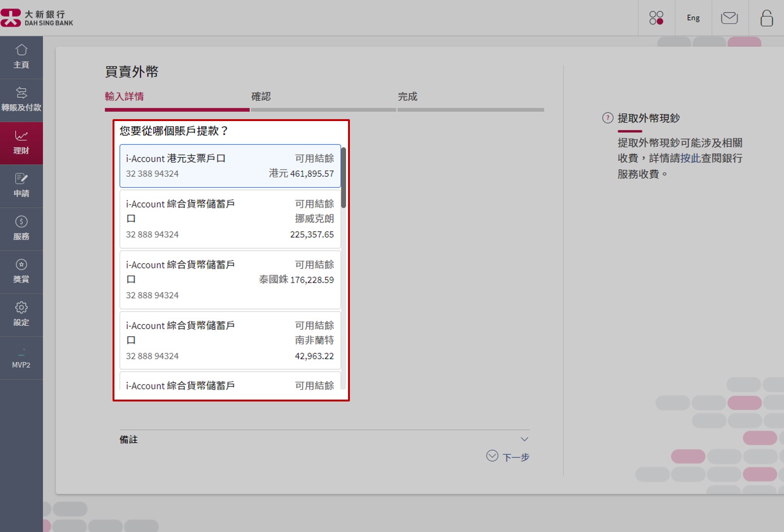Viewport: 784px width, 532px height.
Task: Open the 提取外幣現鈔 help tooltip
Action: pyautogui.click(x=607, y=118)
